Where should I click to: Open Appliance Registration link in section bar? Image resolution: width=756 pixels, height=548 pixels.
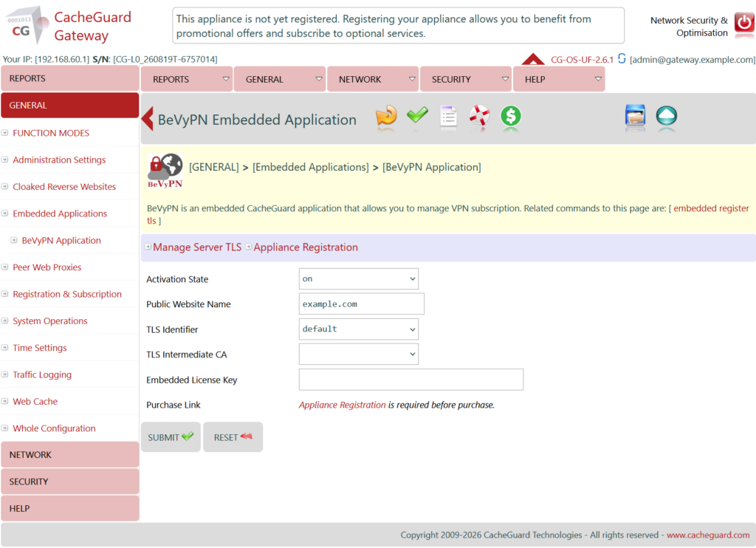tap(306, 247)
